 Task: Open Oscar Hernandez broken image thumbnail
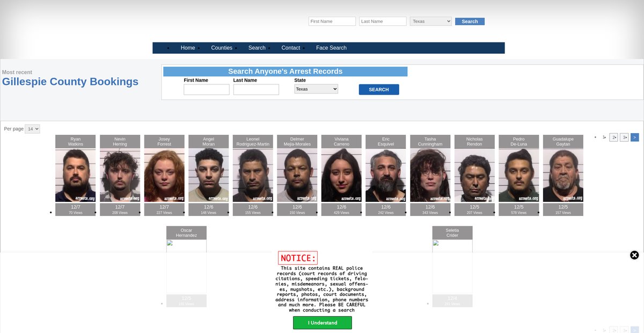pos(186,267)
